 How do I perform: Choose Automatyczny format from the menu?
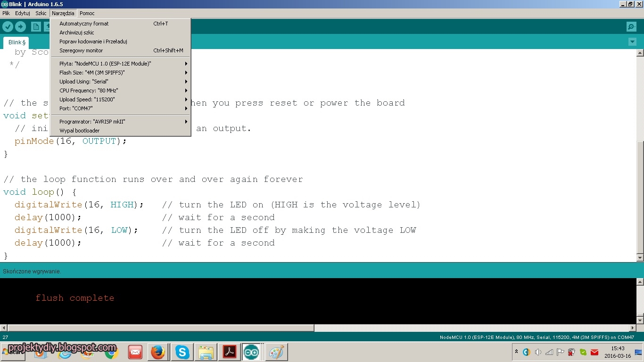click(120, 24)
